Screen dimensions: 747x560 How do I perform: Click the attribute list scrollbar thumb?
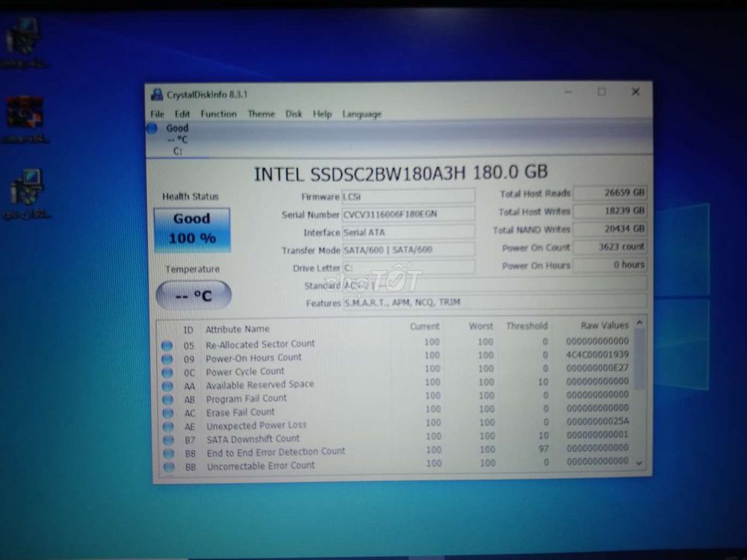pyautogui.click(x=640, y=360)
